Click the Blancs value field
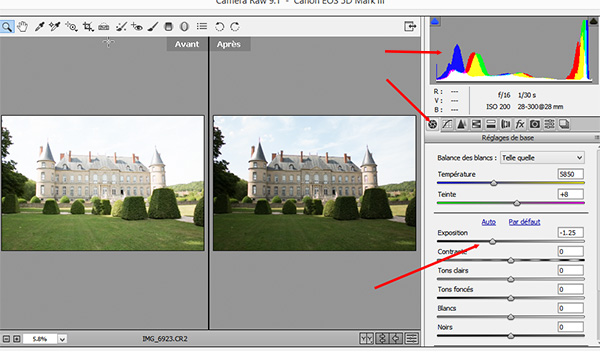The height and width of the screenshot is (360, 600). coord(571,308)
